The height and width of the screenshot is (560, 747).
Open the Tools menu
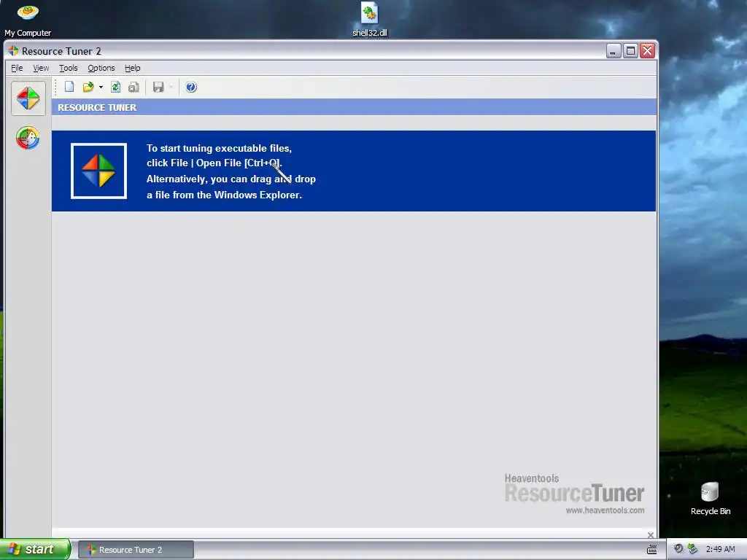click(x=68, y=68)
